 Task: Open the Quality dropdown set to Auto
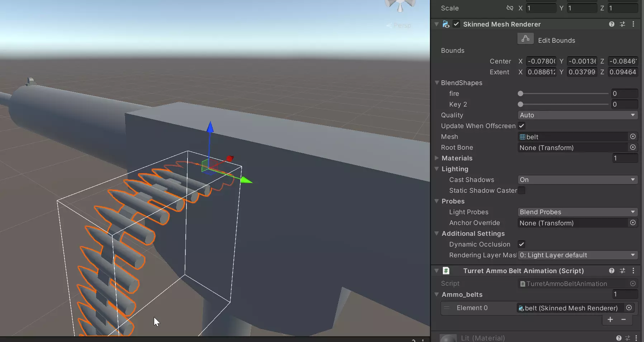578,115
